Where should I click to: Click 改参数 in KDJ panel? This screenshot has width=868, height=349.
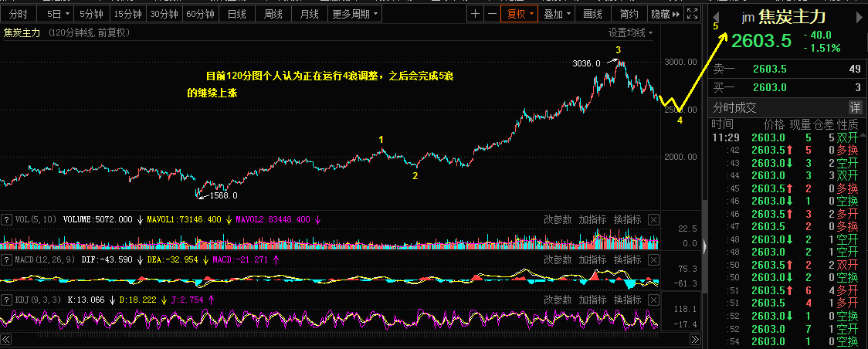point(558,300)
